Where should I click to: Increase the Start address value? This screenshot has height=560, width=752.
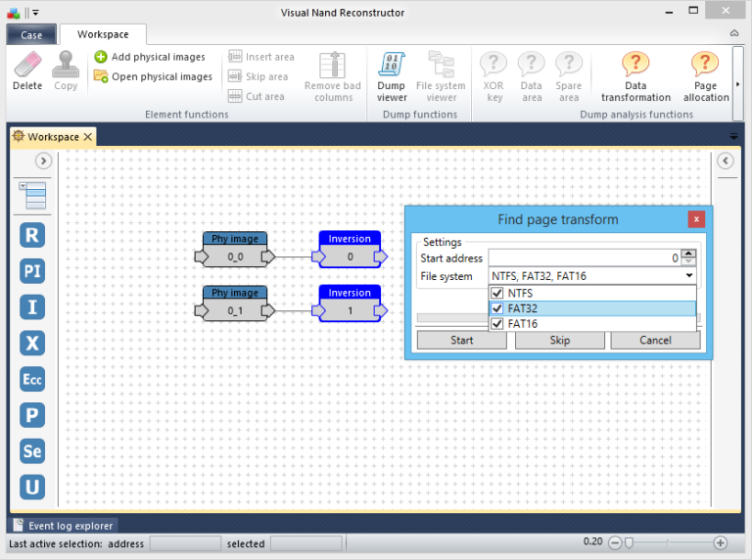pyautogui.click(x=688, y=254)
